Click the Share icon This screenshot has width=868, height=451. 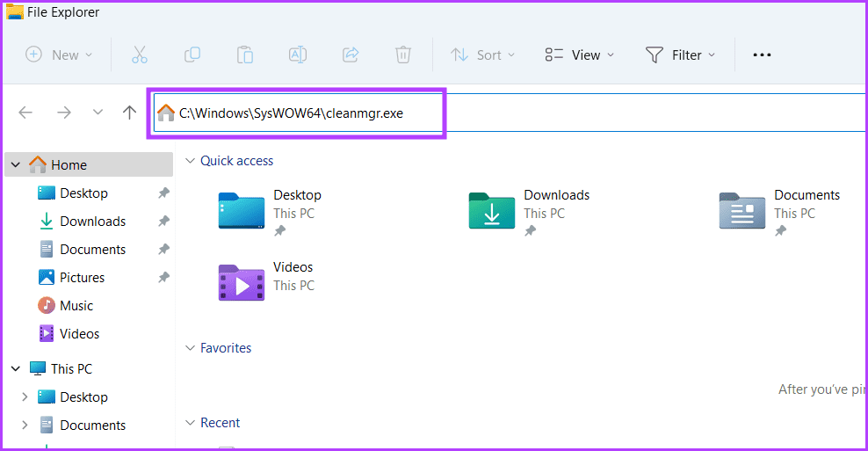pos(351,55)
